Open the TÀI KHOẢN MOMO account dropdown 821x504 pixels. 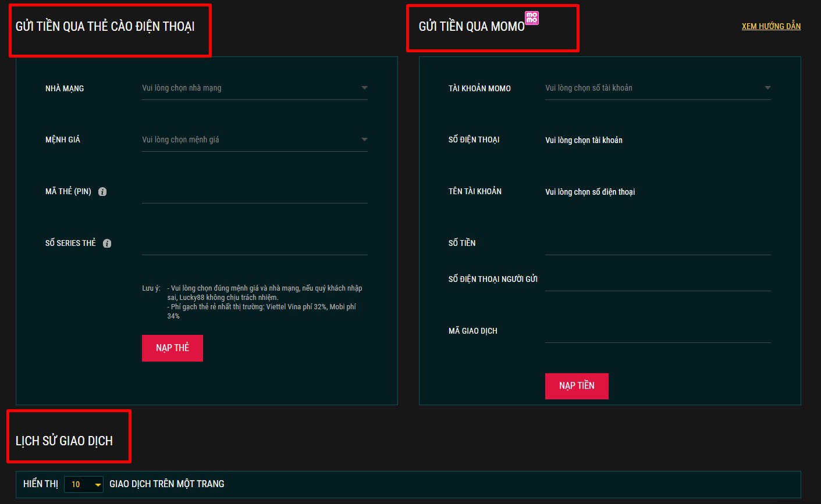click(658, 88)
